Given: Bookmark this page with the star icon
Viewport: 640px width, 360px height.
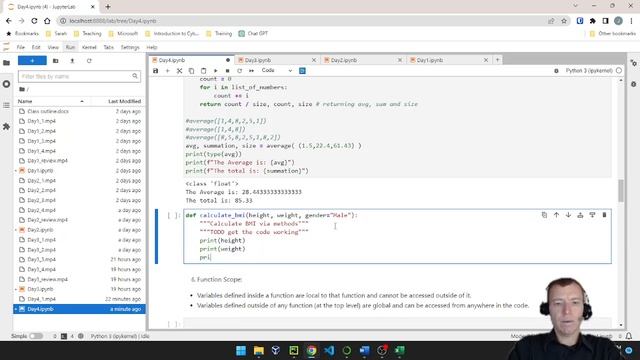Looking at the screenshot, I should click(564, 21).
